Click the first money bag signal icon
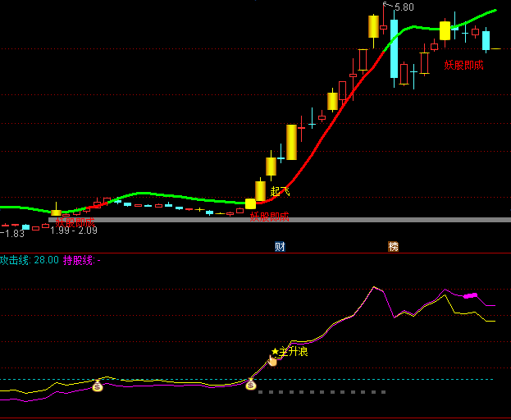This screenshot has height=420, width=511. coord(98,386)
